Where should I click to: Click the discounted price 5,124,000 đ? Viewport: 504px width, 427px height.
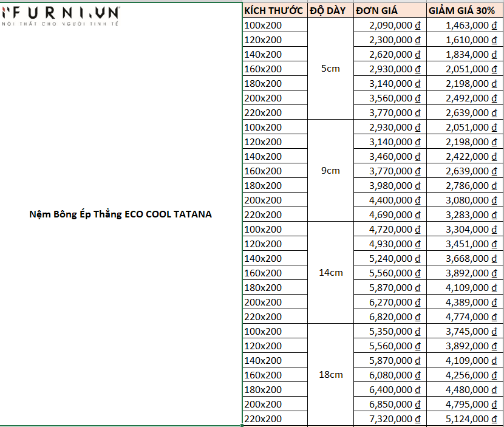(x=465, y=418)
